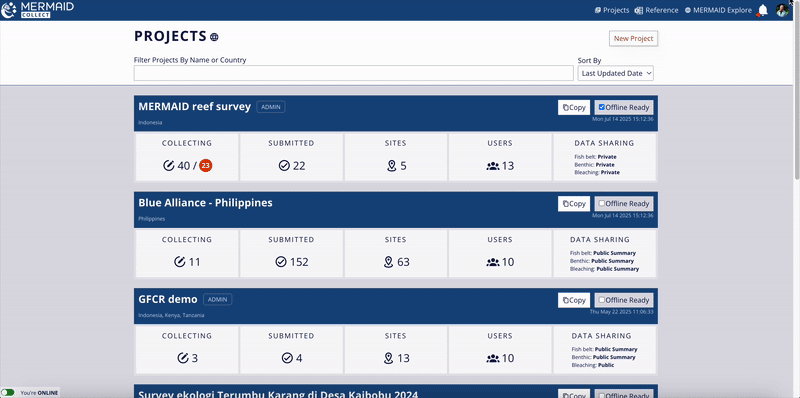
Task: Open the Reference menu item
Action: click(x=656, y=10)
